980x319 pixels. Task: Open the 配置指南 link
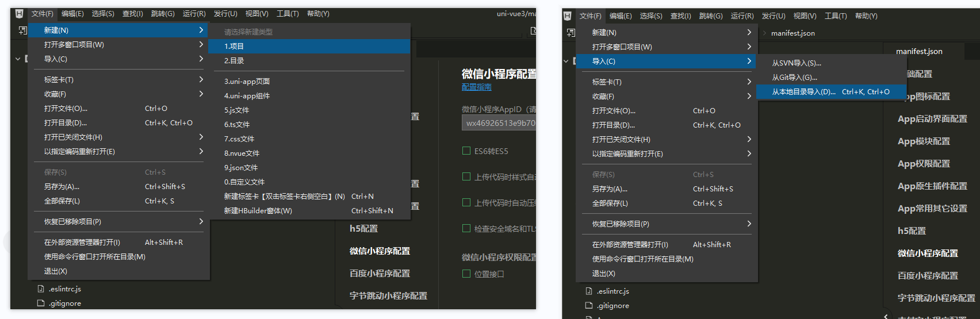[477, 87]
